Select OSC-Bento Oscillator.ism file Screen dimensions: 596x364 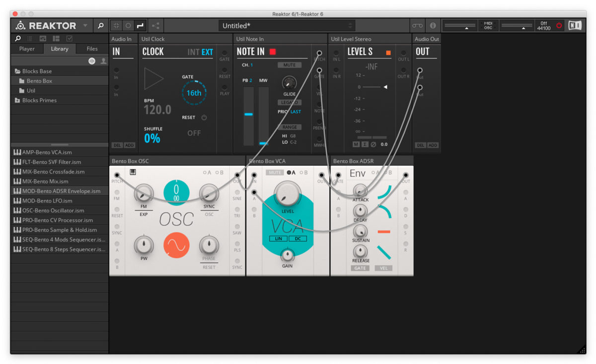(60, 211)
